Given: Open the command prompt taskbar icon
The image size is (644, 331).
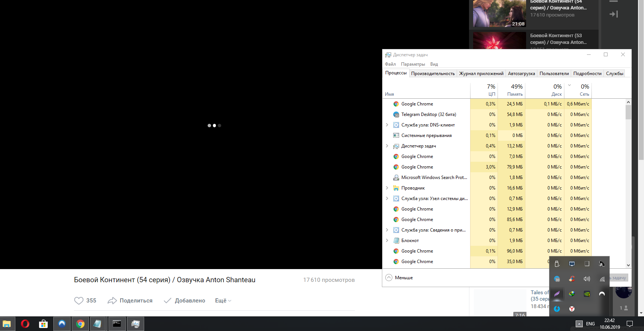Looking at the screenshot, I should [117, 324].
